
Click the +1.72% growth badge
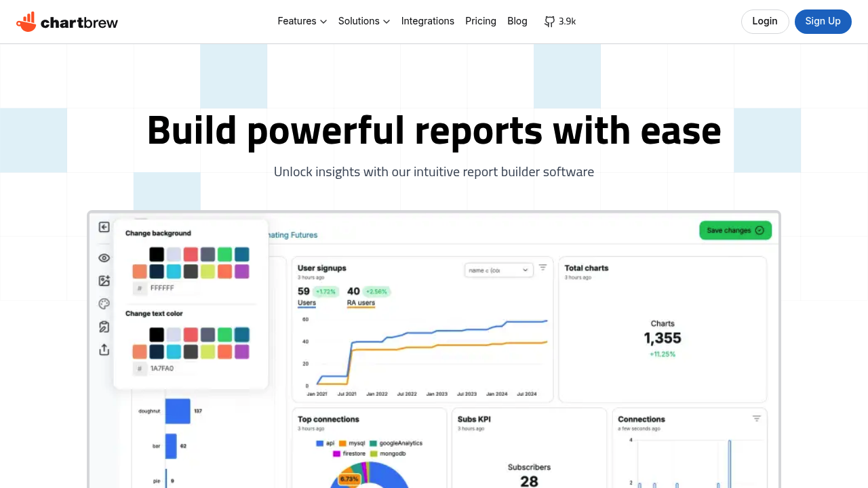(x=325, y=291)
